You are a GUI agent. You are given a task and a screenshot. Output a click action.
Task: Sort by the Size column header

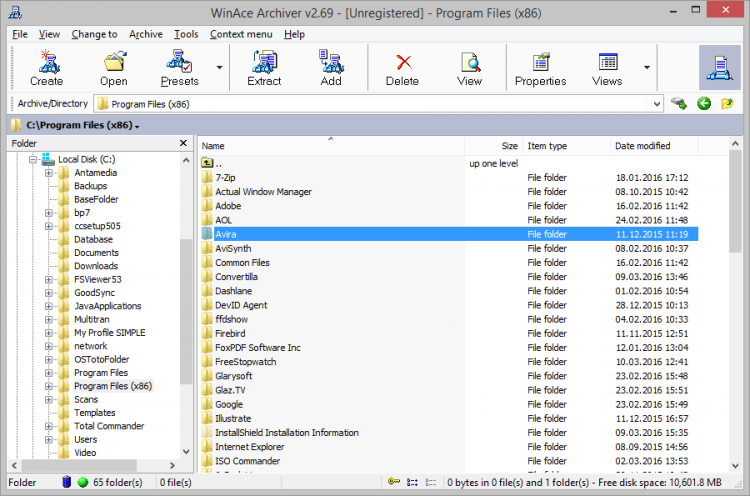493,146
